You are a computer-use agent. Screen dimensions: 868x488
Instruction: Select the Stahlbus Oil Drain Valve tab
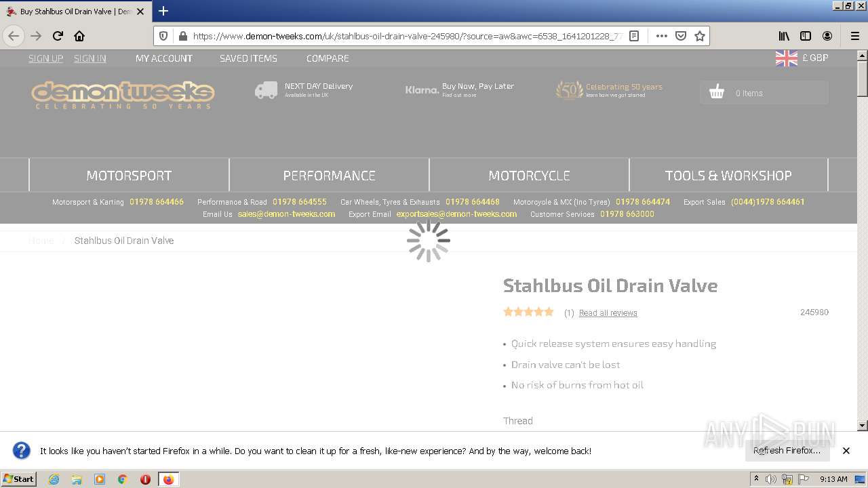coord(76,12)
